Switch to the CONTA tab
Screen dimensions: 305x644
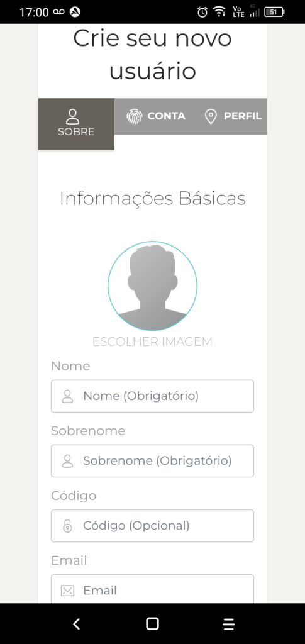pyautogui.click(x=156, y=116)
